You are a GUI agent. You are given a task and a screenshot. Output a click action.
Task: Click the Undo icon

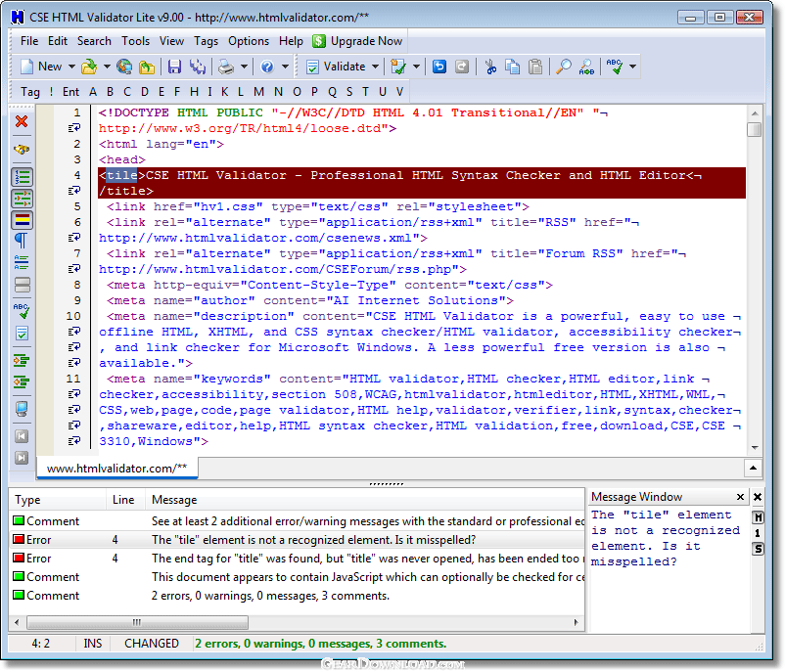[x=439, y=67]
